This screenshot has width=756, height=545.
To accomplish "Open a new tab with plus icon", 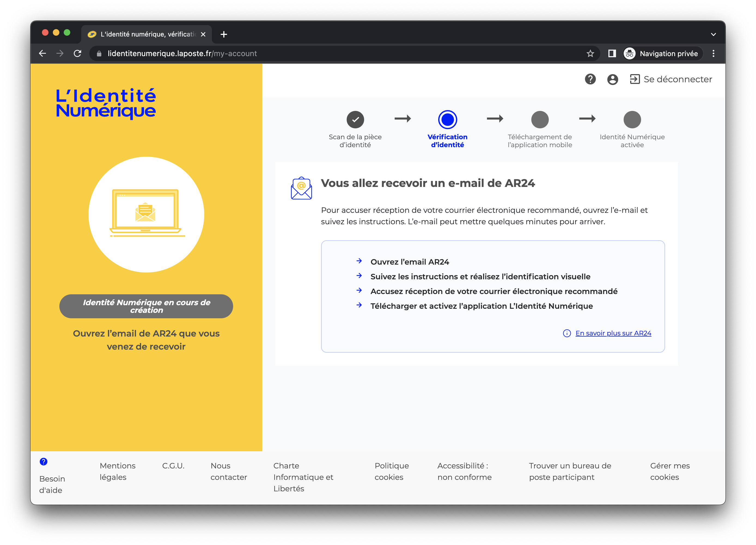I will (224, 34).
